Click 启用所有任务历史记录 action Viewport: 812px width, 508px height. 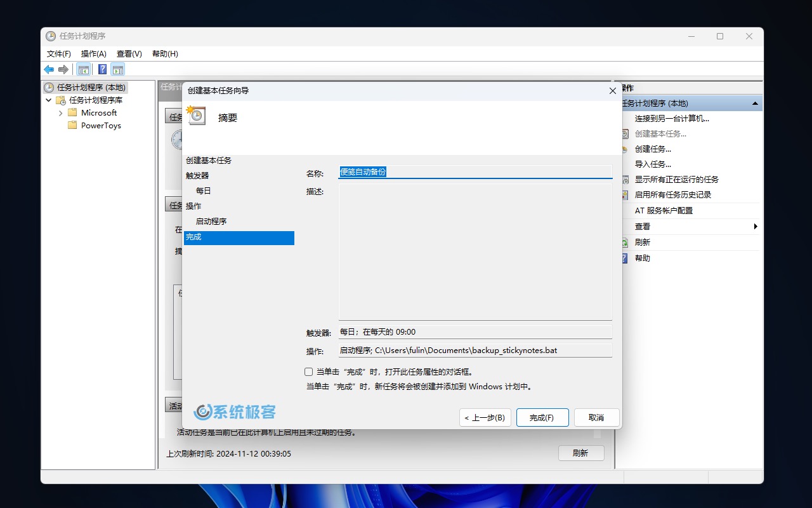(673, 195)
